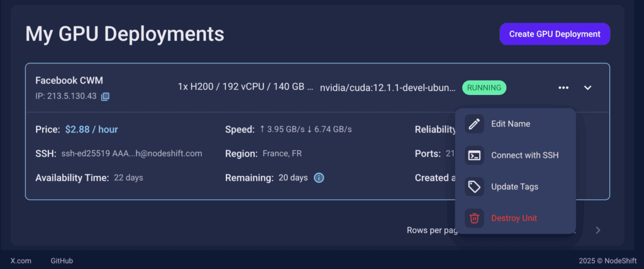Copy the IP address with the copy icon
This screenshot has height=269, width=644.
click(106, 96)
